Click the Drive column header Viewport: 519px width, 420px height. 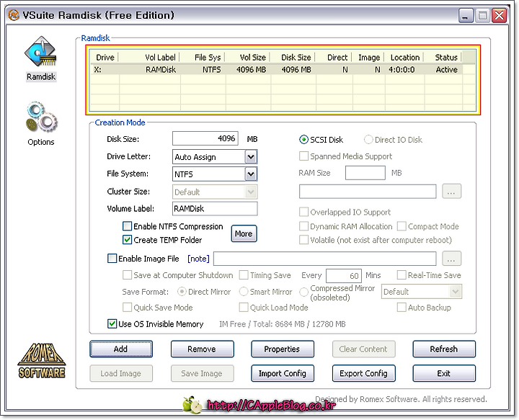tap(105, 57)
